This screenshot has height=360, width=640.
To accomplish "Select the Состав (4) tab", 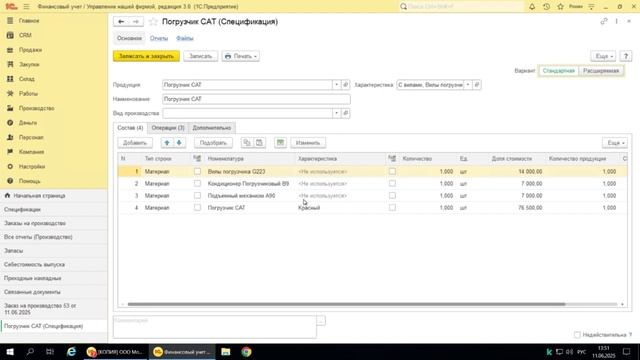I will (130, 128).
